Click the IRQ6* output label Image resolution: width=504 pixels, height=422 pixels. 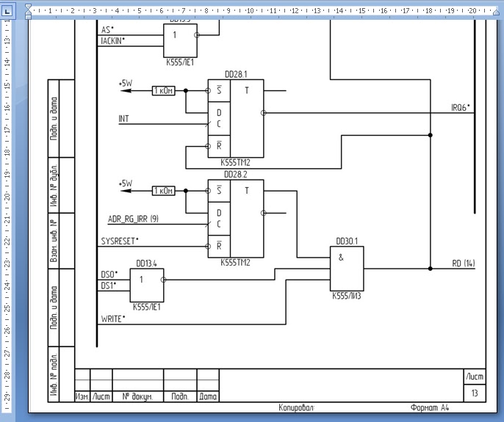pos(460,108)
